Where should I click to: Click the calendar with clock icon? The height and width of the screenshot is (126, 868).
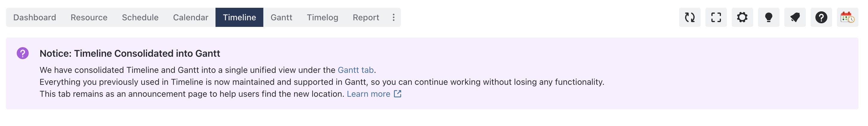[847, 17]
